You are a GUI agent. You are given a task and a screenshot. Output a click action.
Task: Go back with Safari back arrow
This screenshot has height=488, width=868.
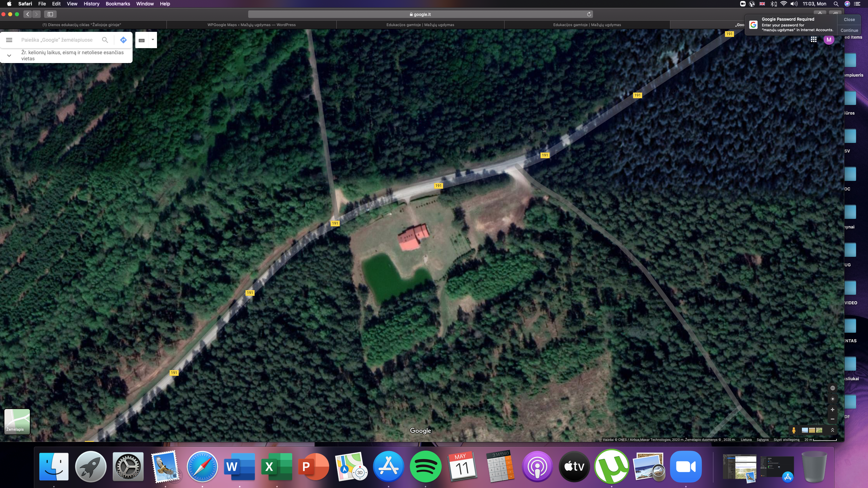point(28,14)
